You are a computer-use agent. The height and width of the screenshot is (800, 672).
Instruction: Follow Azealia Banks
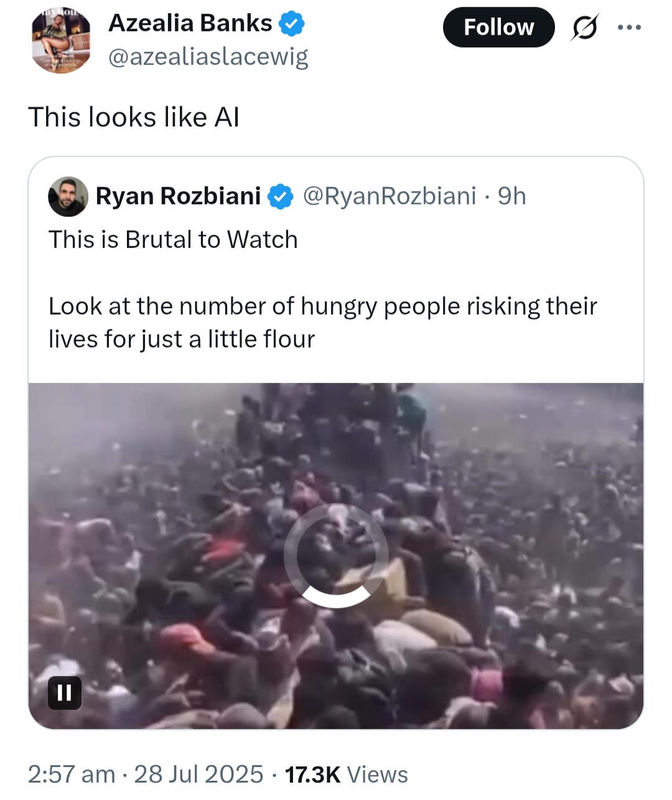point(498,27)
